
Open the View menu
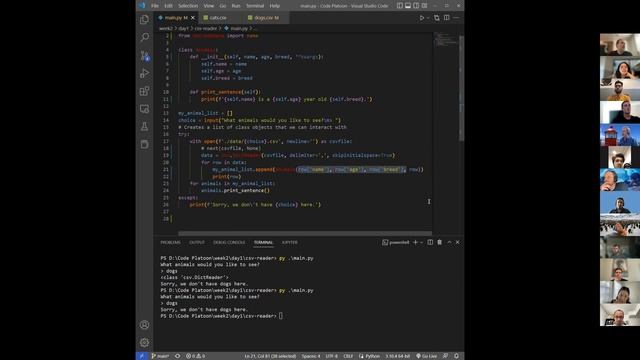tap(209, 6)
